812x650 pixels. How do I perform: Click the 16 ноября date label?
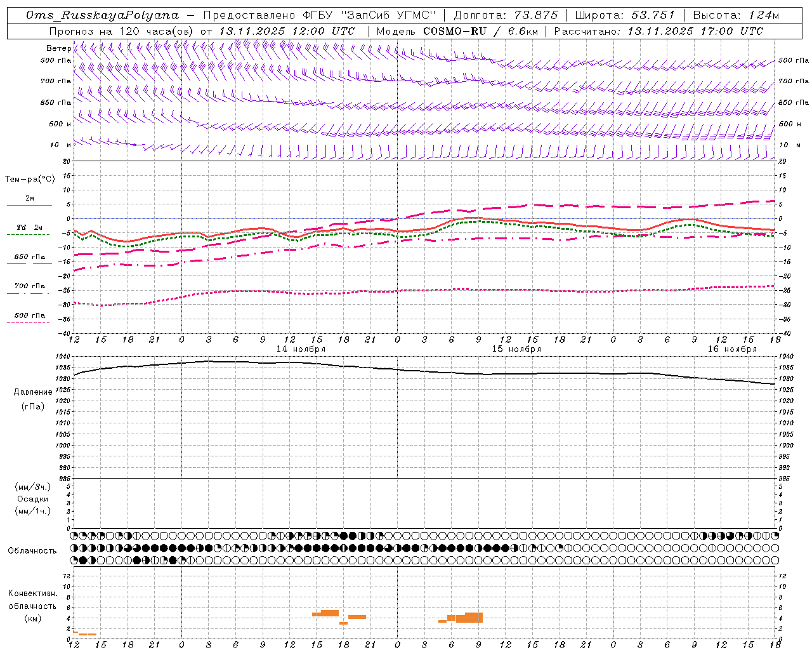[x=732, y=349]
